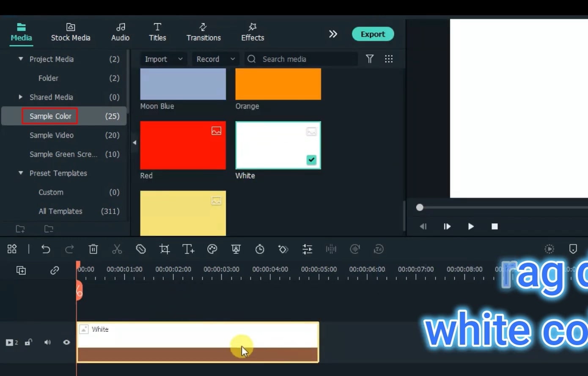Select Sample Green Screen category
The height and width of the screenshot is (376, 588).
pyautogui.click(x=63, y=154)
